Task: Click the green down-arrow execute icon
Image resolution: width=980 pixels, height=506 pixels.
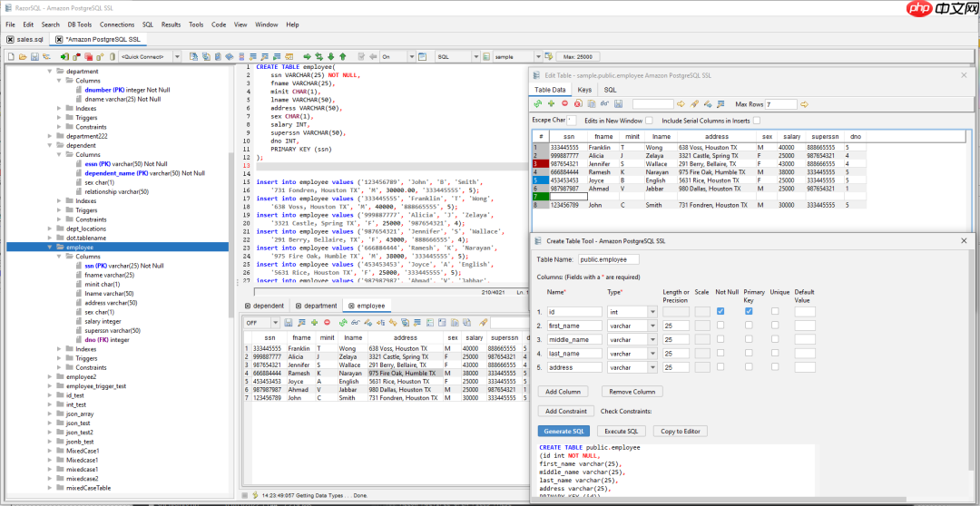Action: (330, 56)
